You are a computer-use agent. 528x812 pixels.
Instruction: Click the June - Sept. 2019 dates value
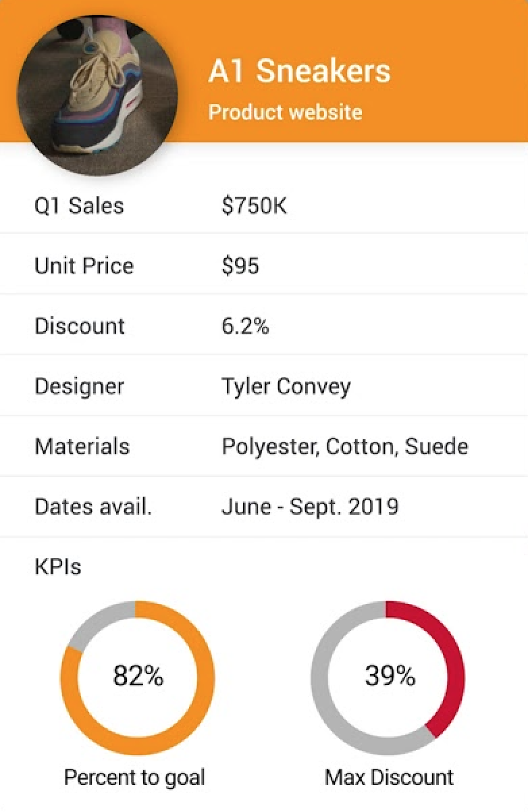pyautogui.click(x=309, y=507)
